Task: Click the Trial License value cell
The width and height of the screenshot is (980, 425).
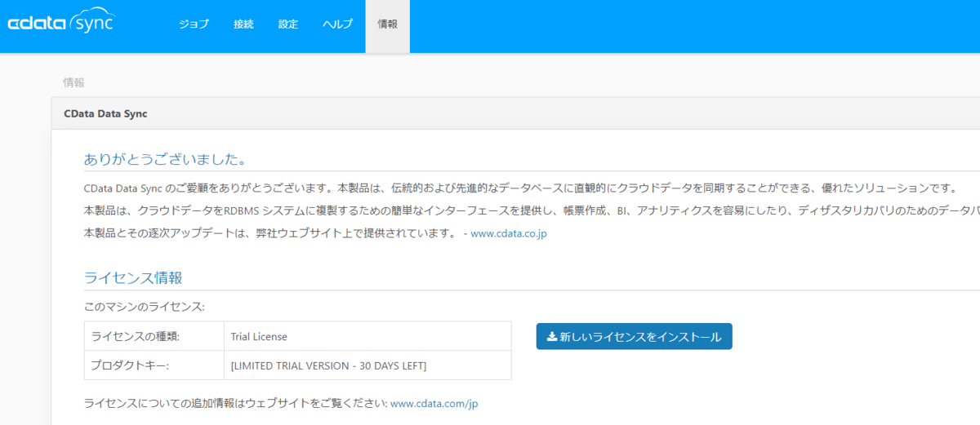Action: 367,336
